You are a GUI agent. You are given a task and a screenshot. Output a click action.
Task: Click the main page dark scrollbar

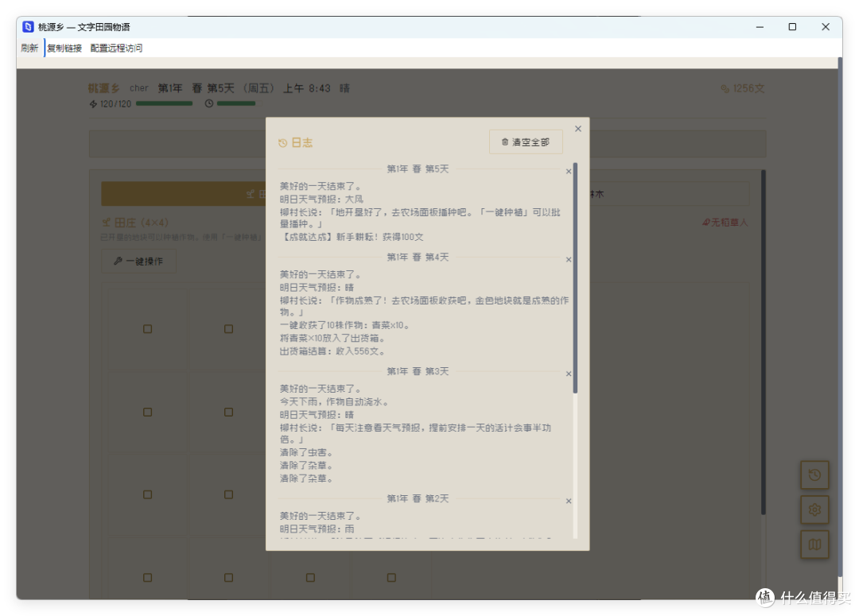point(763,343)
